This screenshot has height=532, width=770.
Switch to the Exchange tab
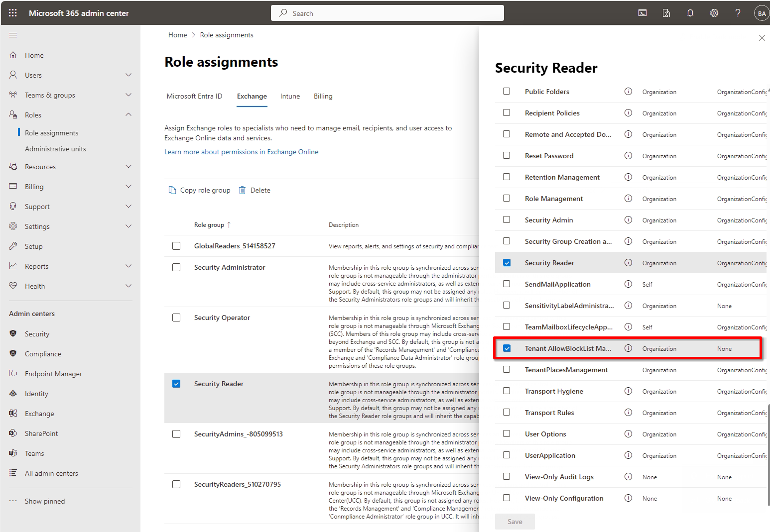pyautogui.click(x=252, y=96)
